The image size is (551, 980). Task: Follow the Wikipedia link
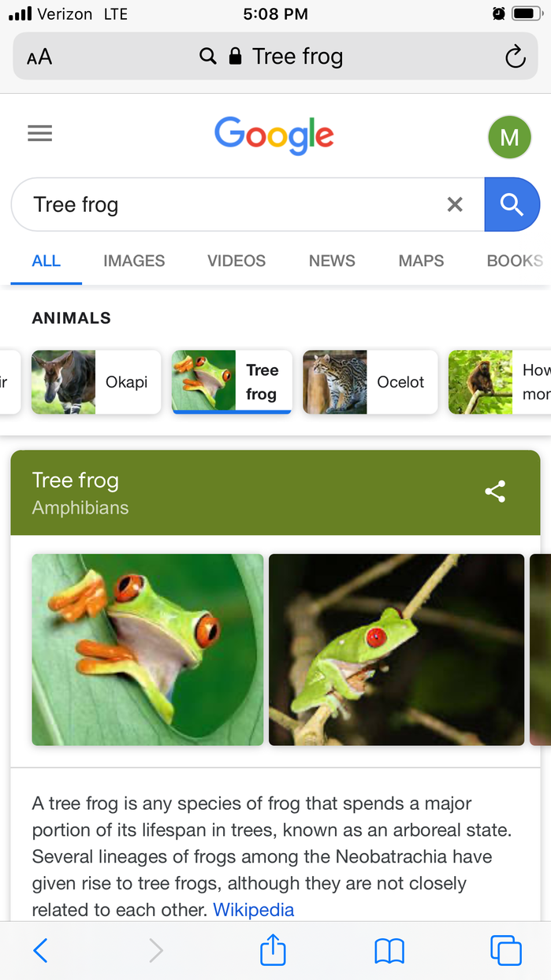(x=253, y=910)
